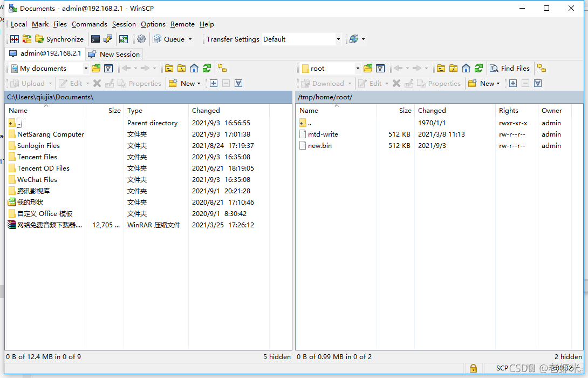Click the Synchronize button
Viewport: 588px width, 378px height.
(59, 39)
